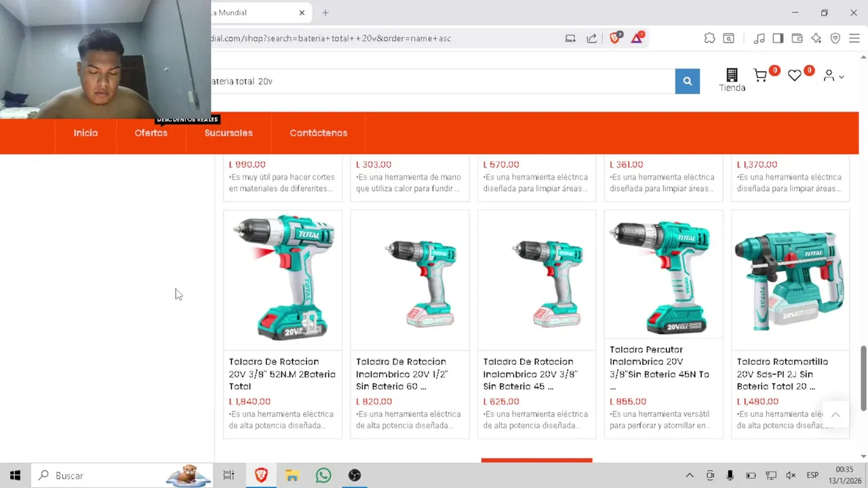Click the back-to-top arrow button

[835, 415]
